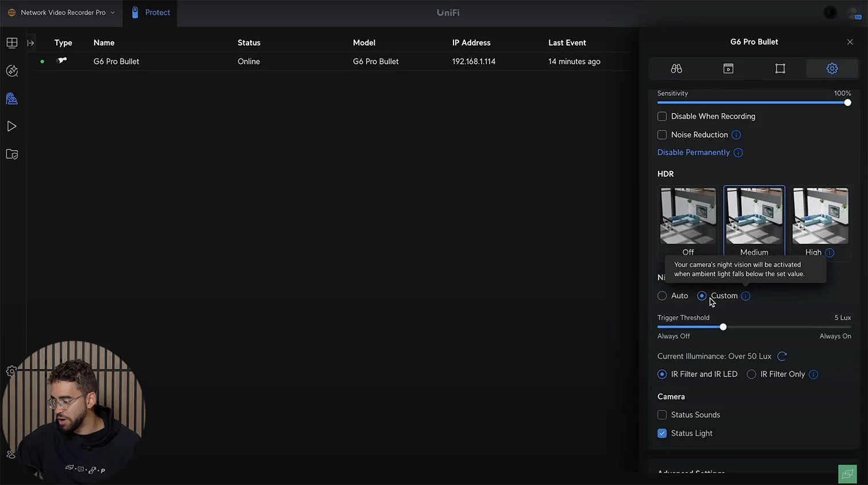Show Noise Reduction info tooltip icon
Image resolution: width=868 pixels, height=485 pixels.
pos(737,135)
